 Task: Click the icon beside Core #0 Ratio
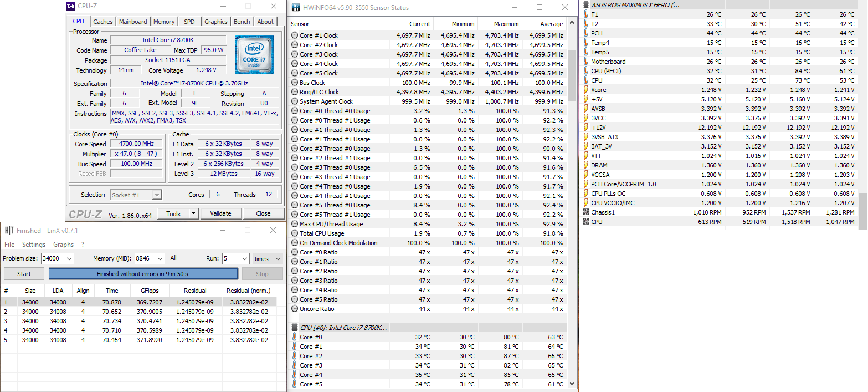[295, 252]
